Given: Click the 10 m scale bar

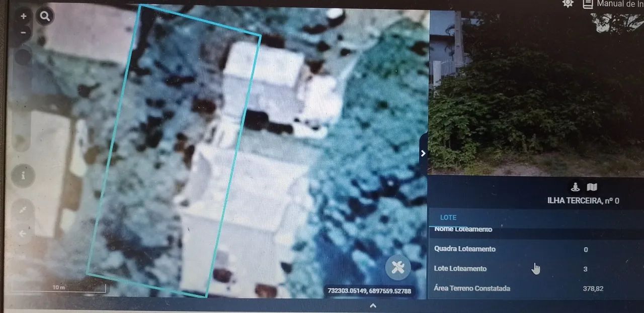Looking at the screenshot, I should (x=59, y=288).
